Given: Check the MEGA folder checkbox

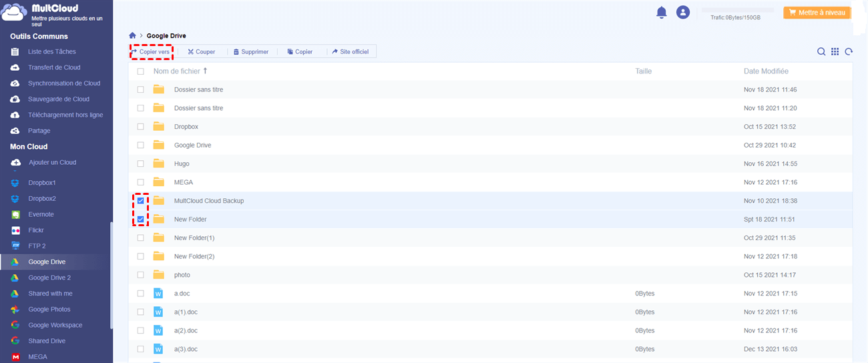Looking at the screenshot, I should (141, 182).
